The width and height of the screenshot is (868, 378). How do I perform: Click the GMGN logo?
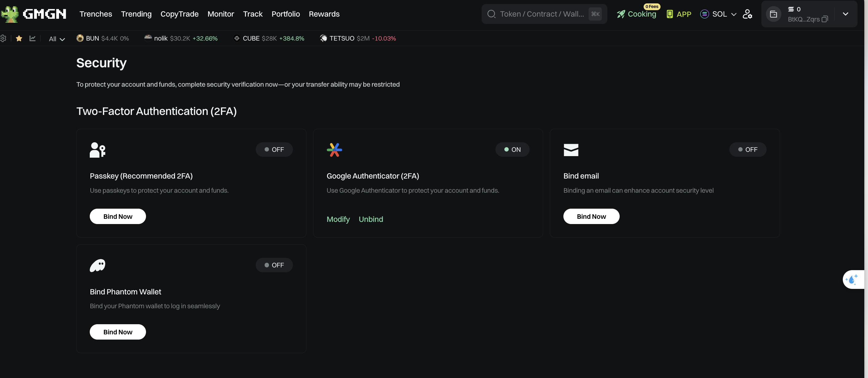[x=34, y=14]
